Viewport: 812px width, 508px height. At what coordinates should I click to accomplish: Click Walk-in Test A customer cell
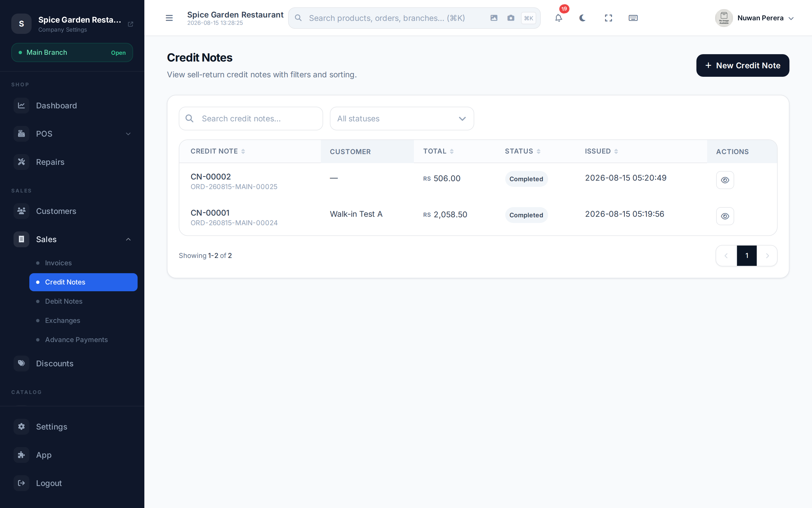click(x=356, y=214)
